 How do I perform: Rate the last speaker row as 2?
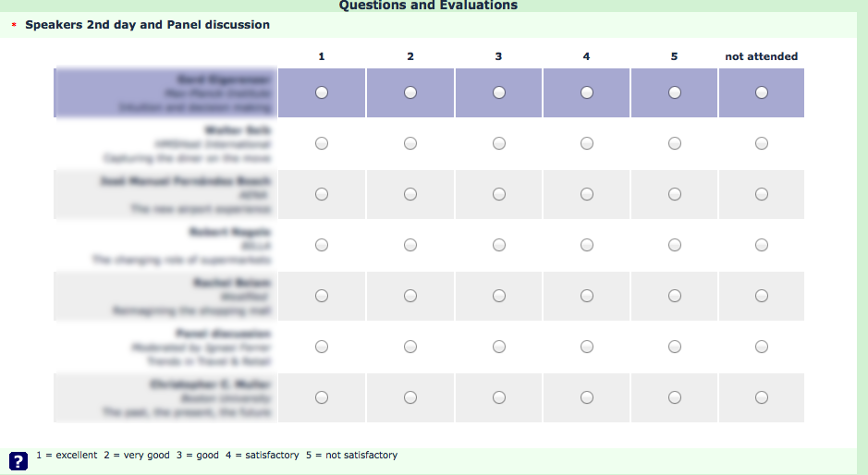[410, 397]
